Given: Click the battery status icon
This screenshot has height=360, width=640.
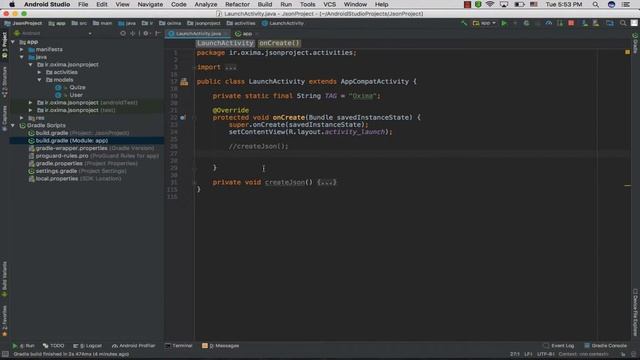Looking at the screenshot, I should pos(519,4).
